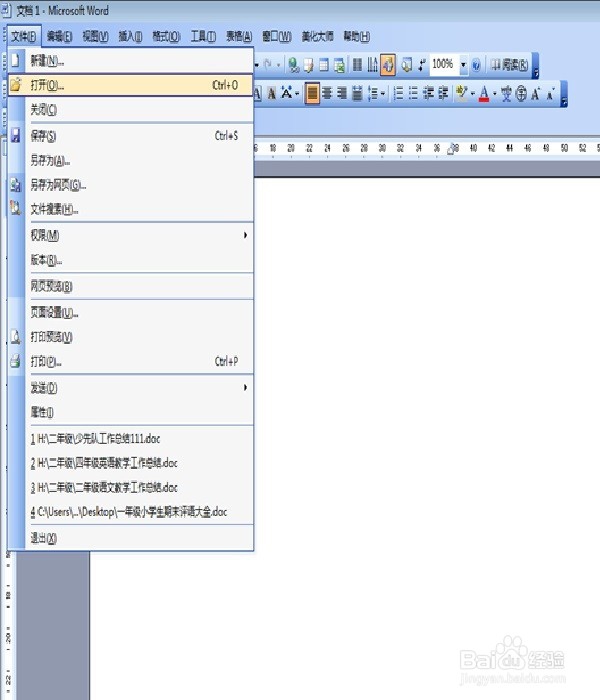The width and height of the screenshot is (600, 700).
Task: Open Formatting toolbar options chevron
Action: click(x=564, y=94)
